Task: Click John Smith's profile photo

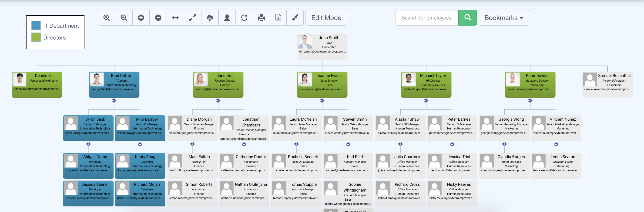Action: 305,41
